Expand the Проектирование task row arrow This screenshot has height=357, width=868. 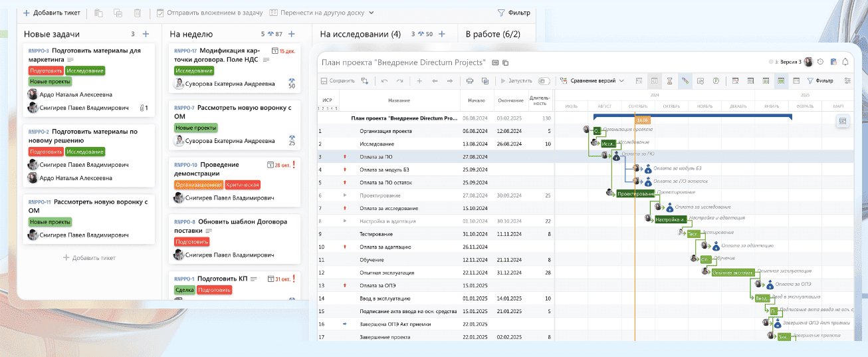coord(345,195)
